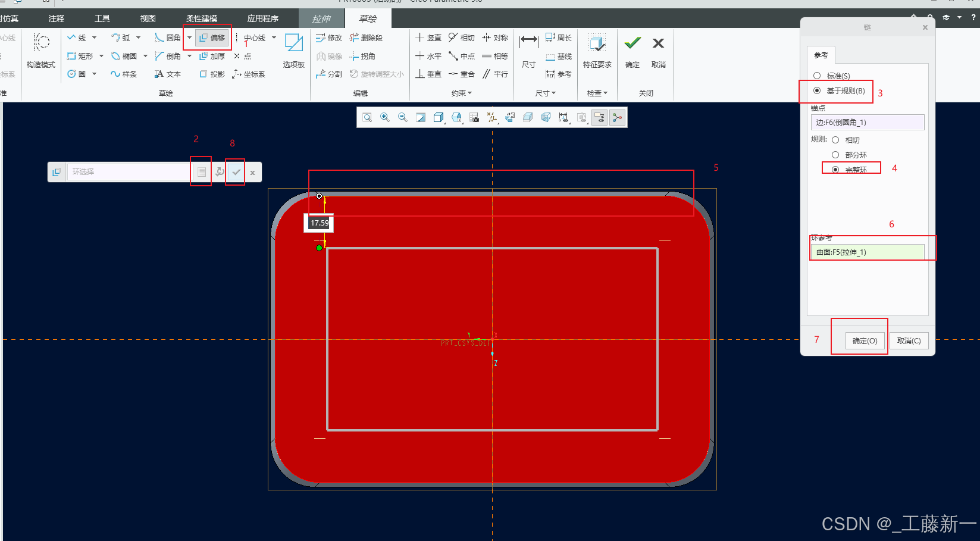Click the 删除段 (Delete Segment) tool
This screenshot has height=541, width=980.
coord(367,37)
